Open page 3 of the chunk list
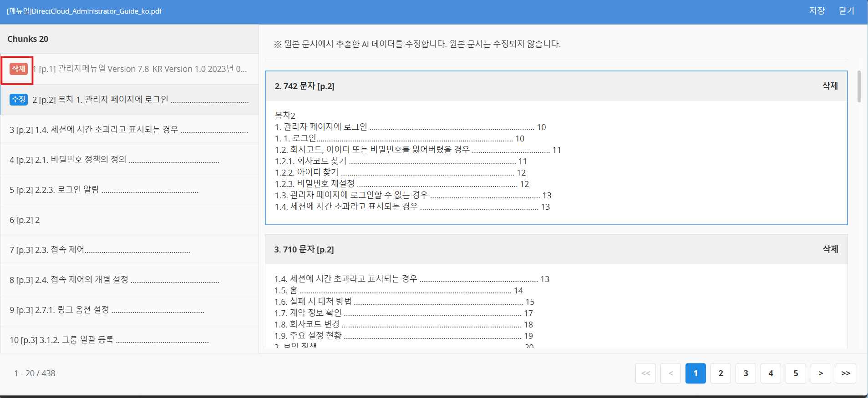 point(746,373)
